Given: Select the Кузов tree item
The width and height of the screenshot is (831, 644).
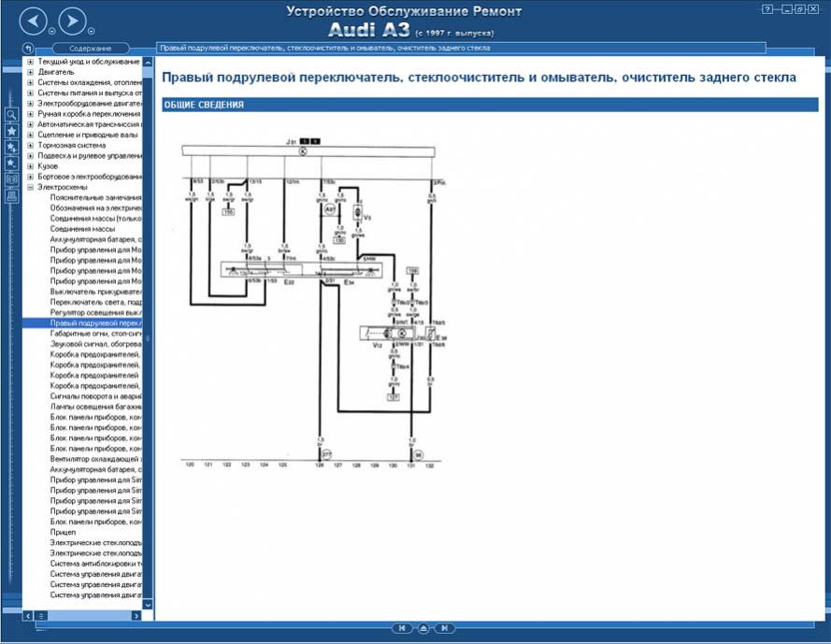Looking at the screenshot, I should [48, 166].
